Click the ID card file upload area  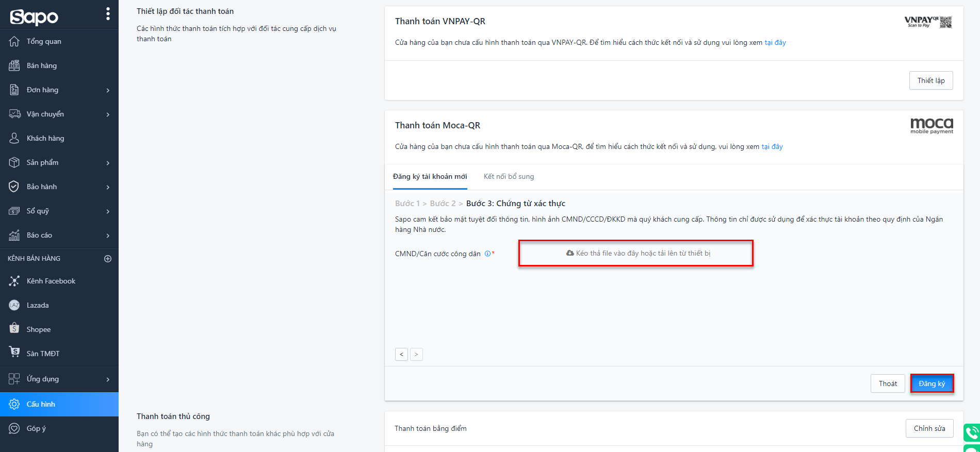[635, 253]
